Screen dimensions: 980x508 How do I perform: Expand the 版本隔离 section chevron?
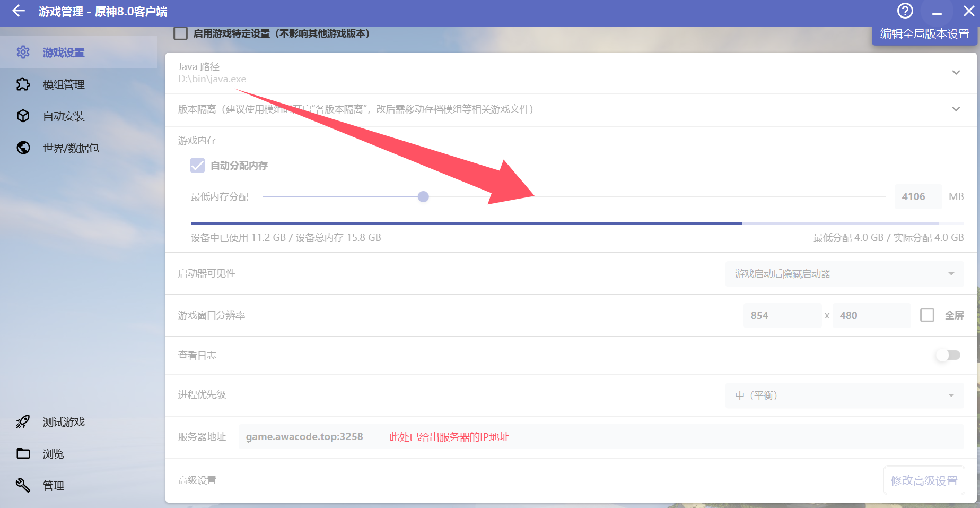[956, 109]
